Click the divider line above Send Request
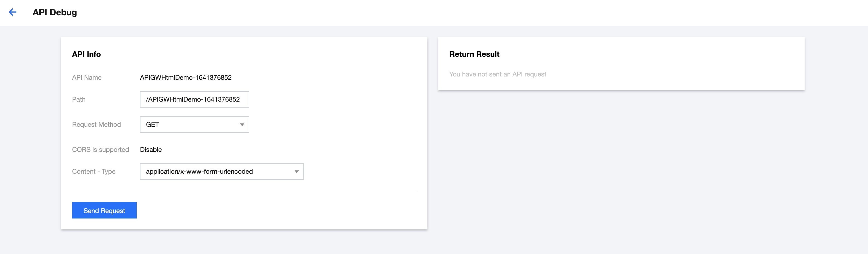 point(244,191)
